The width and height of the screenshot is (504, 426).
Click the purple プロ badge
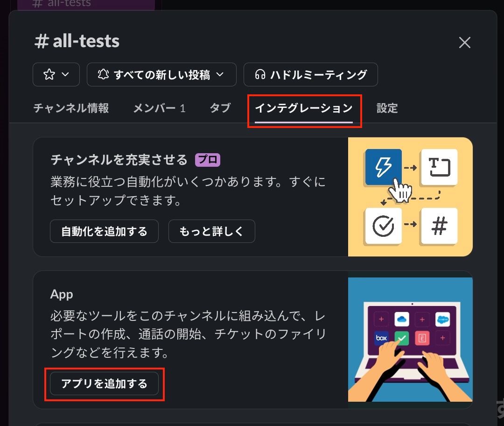(208, 160)
